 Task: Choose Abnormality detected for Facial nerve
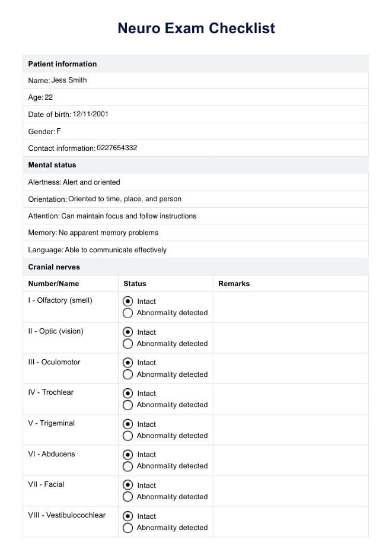click(x=128, y=497)
